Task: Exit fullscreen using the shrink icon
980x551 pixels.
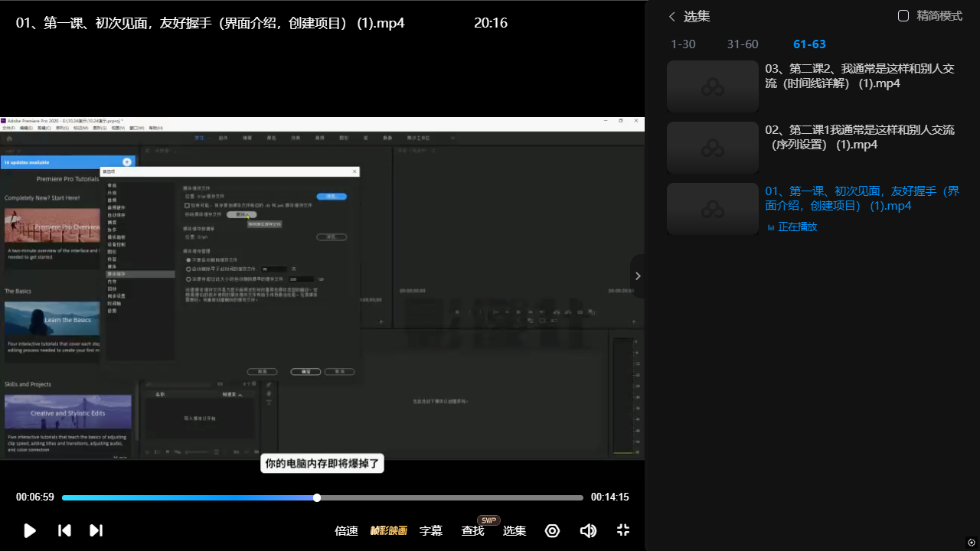Action: (623, 530)
